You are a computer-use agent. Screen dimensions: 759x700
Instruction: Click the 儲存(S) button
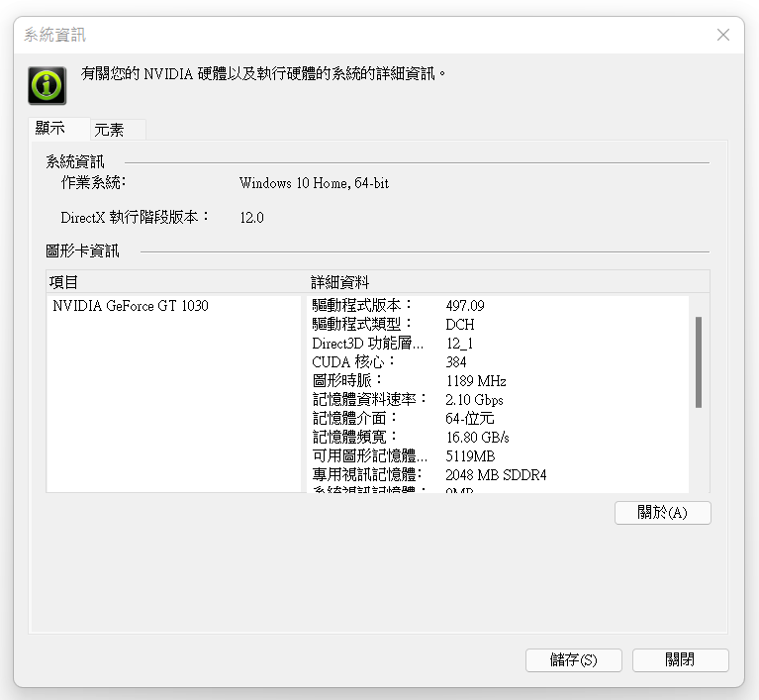[x=574, y=659]
